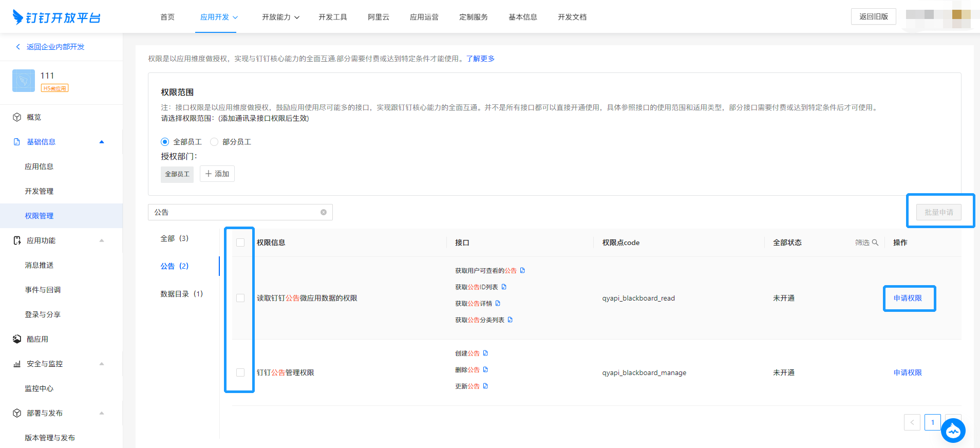Screen dimensions: 980x448
Task: Click the DingTalk Open Platform logo
Action: [56, 17]
